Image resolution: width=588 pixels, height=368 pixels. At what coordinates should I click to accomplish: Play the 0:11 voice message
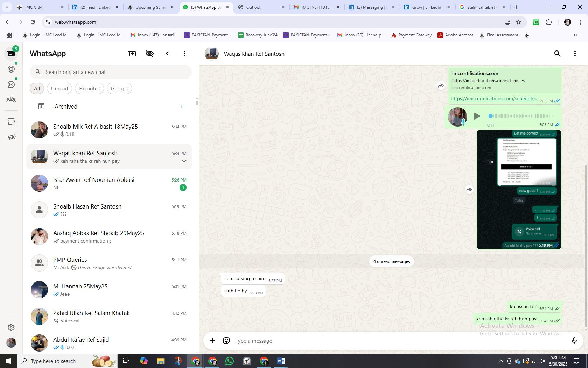pyautogui.click(x=477, y=116)
